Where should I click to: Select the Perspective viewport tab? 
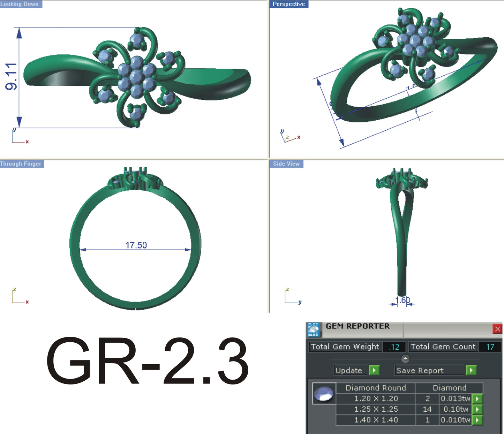pos(289,4)
